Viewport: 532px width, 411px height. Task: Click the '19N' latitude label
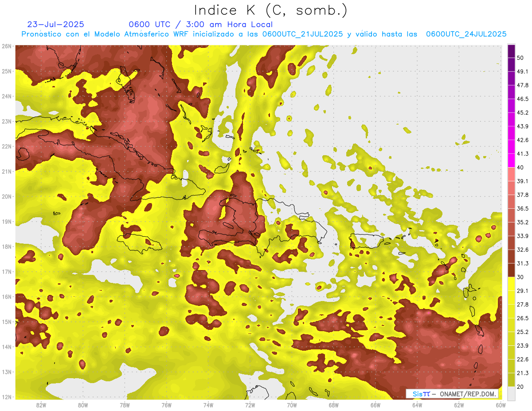coord(7,221)
